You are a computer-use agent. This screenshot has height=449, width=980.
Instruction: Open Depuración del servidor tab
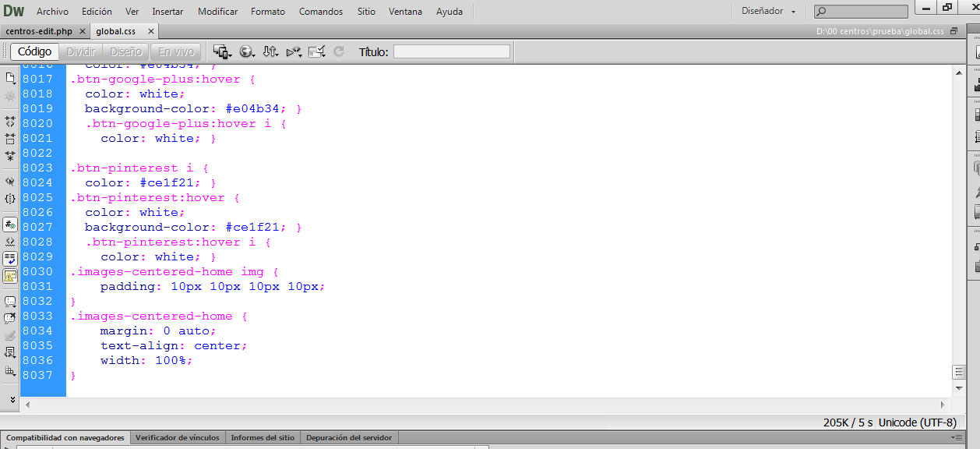(349, 437)
